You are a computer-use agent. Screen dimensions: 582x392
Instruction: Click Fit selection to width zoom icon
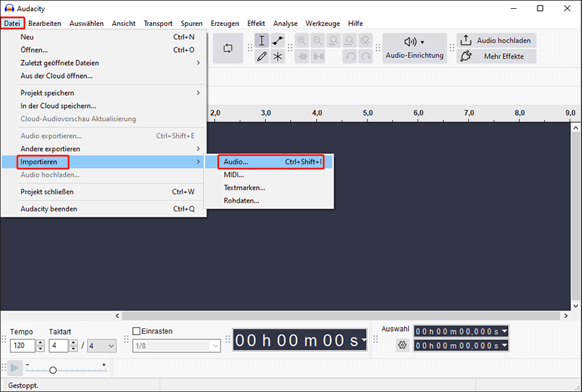333,40
